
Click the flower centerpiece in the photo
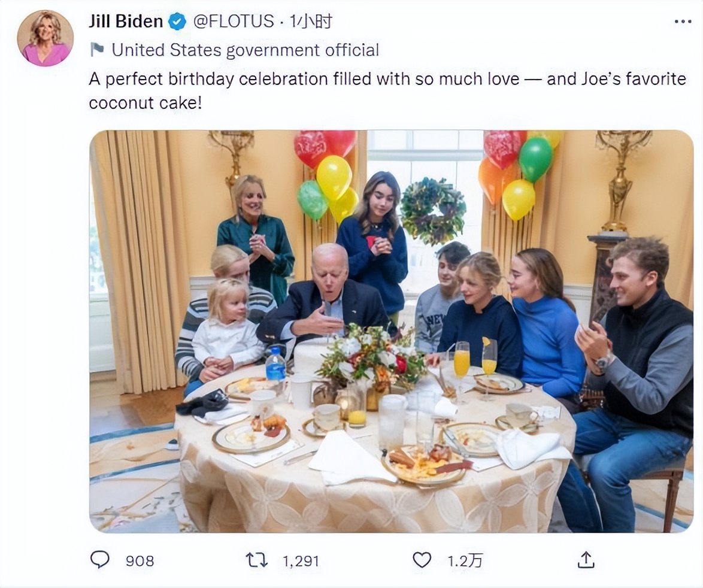(371, 356)
